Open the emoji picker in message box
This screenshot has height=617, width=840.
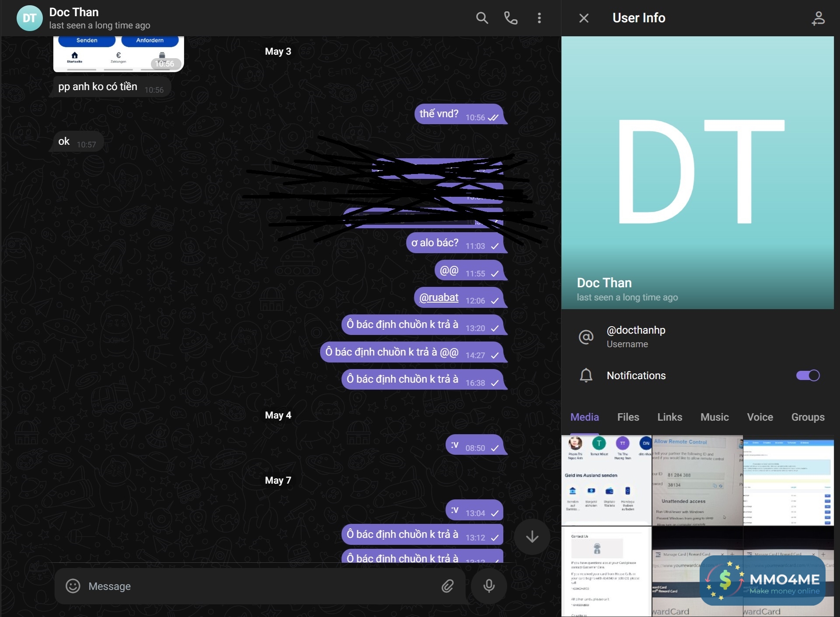73,586
